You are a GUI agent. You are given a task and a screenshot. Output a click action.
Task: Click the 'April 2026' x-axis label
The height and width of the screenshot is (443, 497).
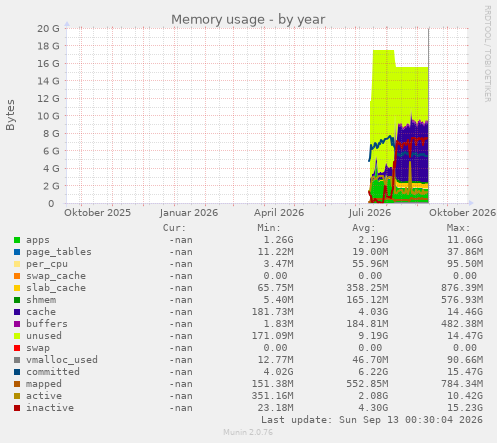tap(279, 213)
